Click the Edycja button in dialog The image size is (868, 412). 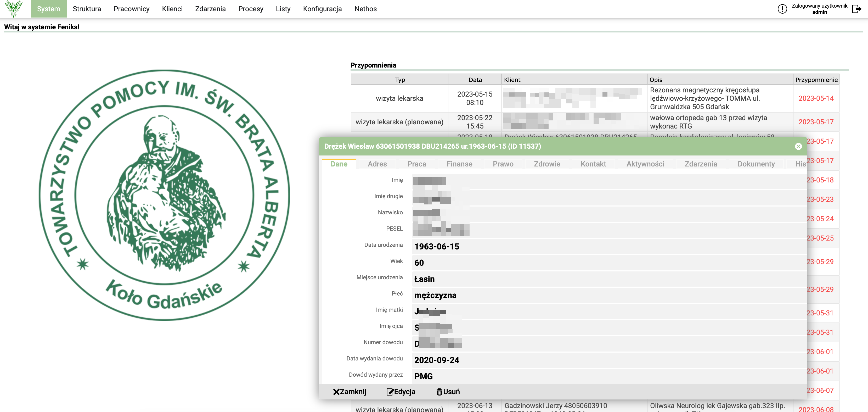401,391
